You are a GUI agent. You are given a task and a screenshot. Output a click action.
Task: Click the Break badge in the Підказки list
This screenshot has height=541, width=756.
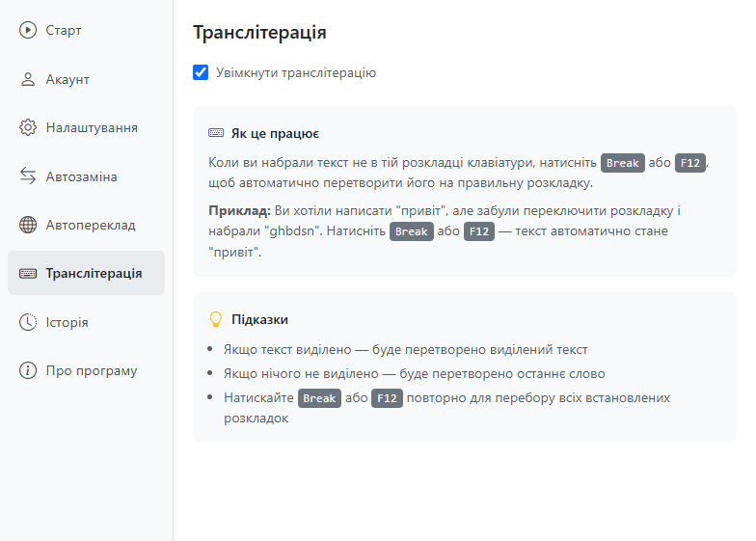tap(319, 398)
